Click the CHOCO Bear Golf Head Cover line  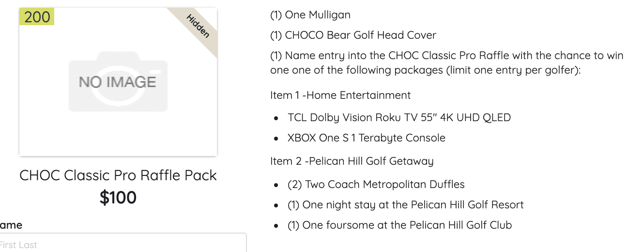[353, 35]
